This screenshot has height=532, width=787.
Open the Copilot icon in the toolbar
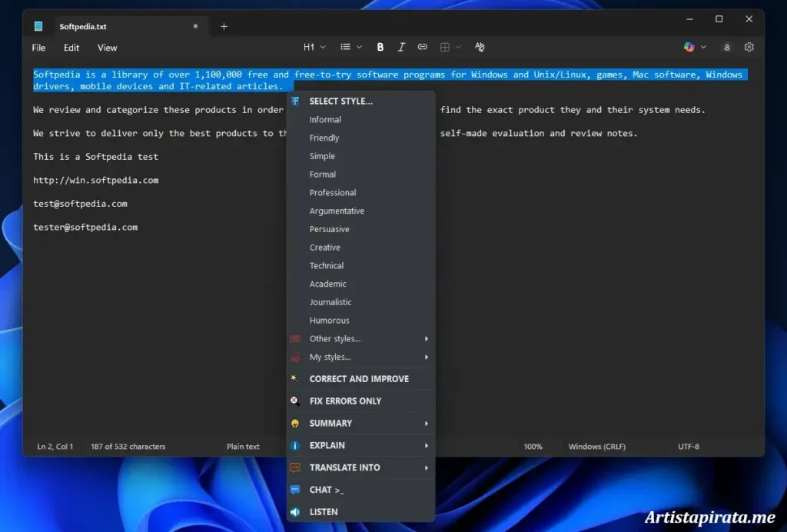(x=689, y=48)
